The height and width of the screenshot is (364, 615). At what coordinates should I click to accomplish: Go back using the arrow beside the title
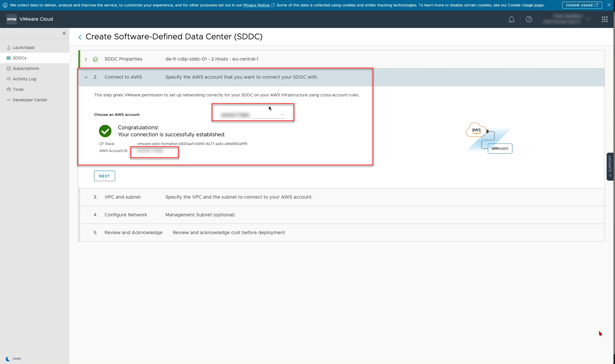click(80, 37)
